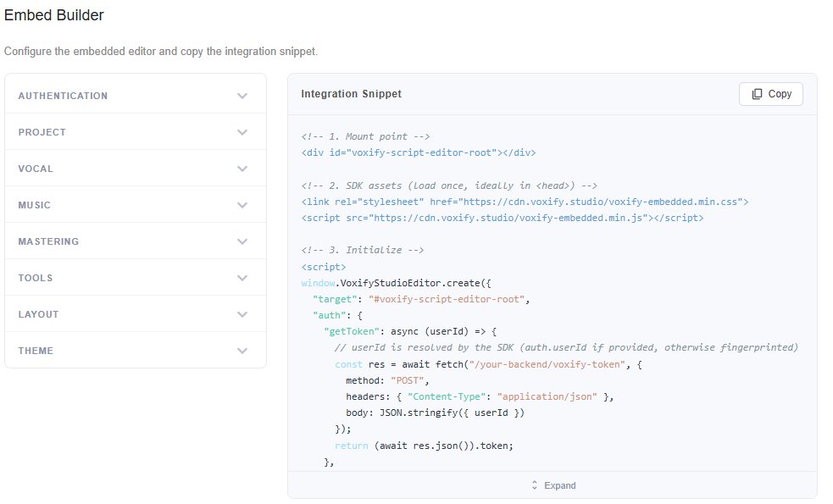This screenshot has height=504, width=833.
Task: Click the stylesheet link code line
Action: [525, 202]
